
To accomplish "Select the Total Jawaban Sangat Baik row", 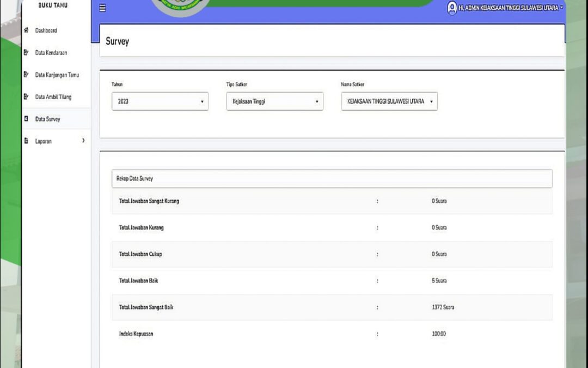I will 332,307.
